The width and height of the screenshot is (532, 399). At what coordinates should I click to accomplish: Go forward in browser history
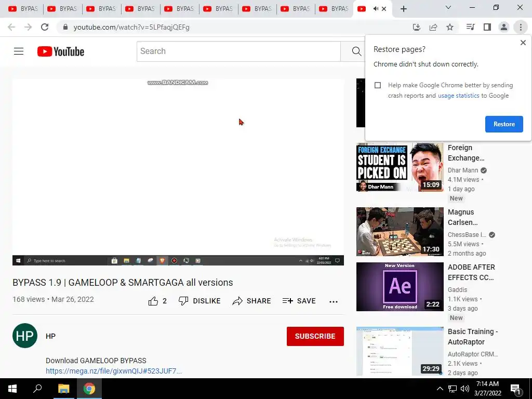(28, 27)
